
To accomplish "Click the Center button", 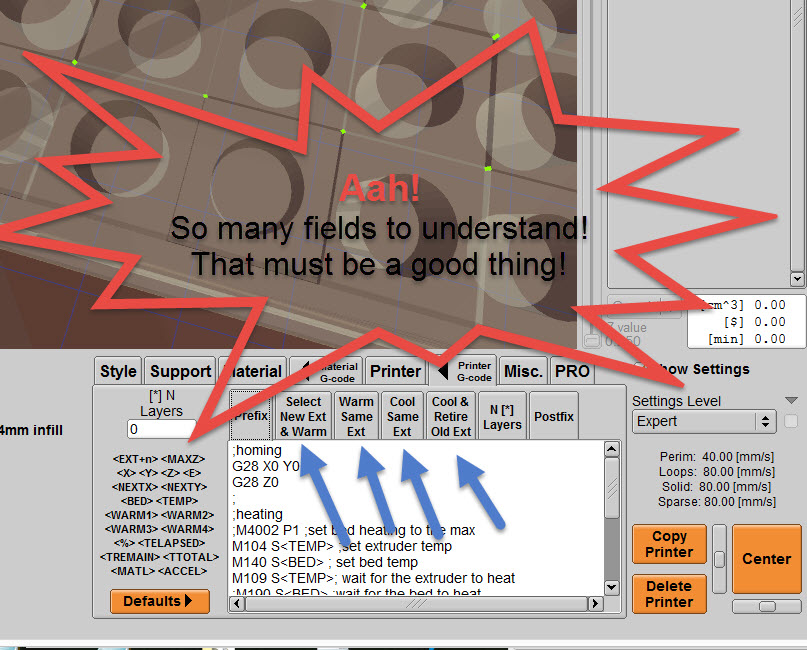I will (x=767, y=559).
